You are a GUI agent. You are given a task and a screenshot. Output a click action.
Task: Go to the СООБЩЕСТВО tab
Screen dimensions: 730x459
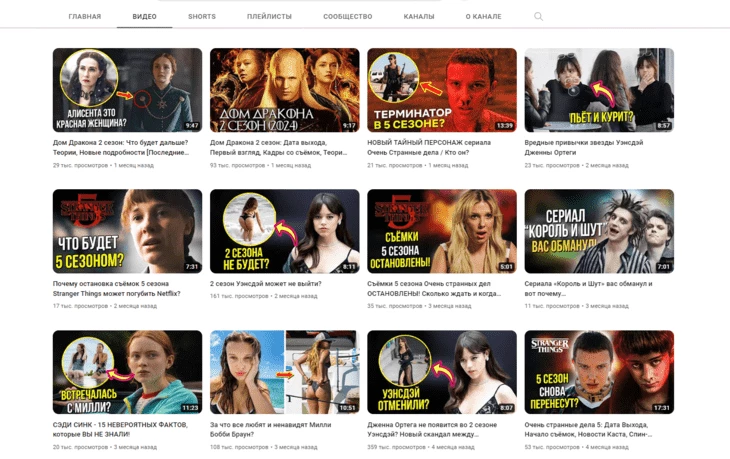[x=347, y=16]
